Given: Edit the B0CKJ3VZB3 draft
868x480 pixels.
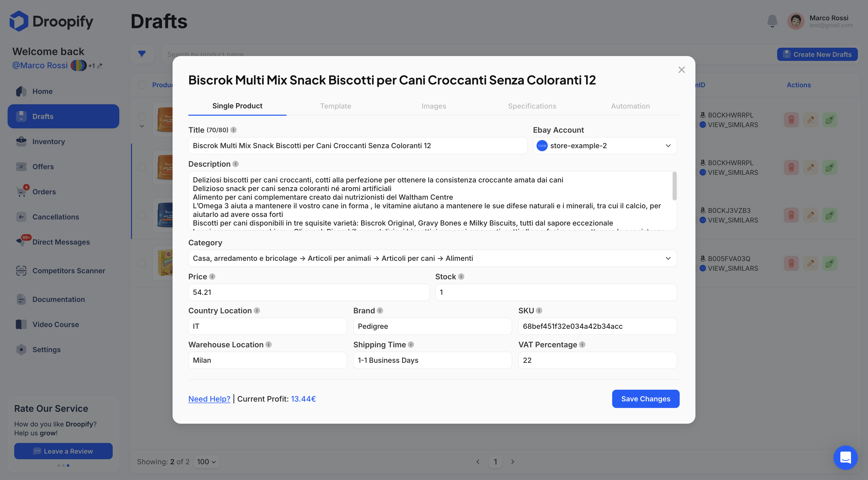Looking at the screenshot, I should point(810,215).
